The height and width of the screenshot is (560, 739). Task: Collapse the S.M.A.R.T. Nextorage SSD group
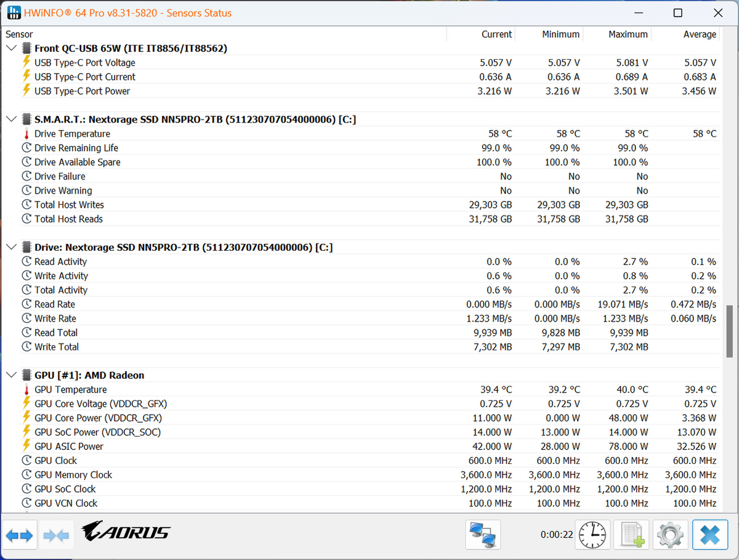[x=12, y=120]
